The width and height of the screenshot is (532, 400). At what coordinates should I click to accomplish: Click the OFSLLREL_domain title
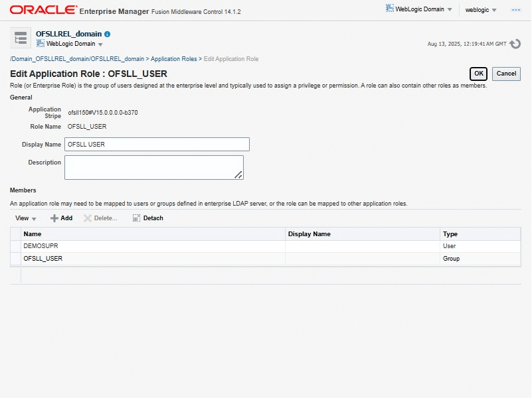click(x=69, y=34)
